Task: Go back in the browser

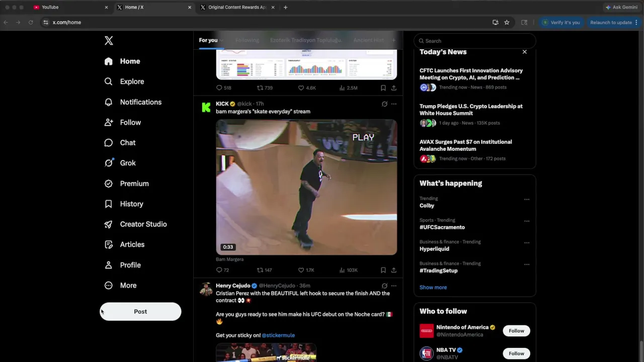Action: point(6,22)
